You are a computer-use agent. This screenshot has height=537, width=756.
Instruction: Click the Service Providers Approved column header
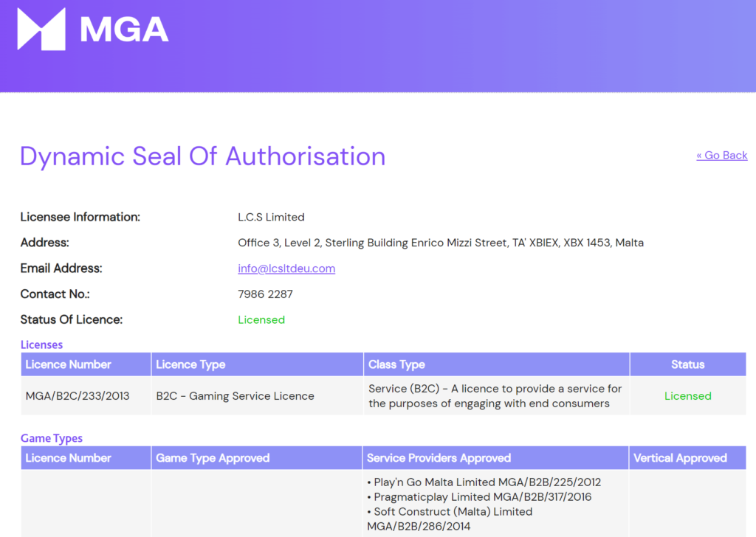(x=439, y=458)
